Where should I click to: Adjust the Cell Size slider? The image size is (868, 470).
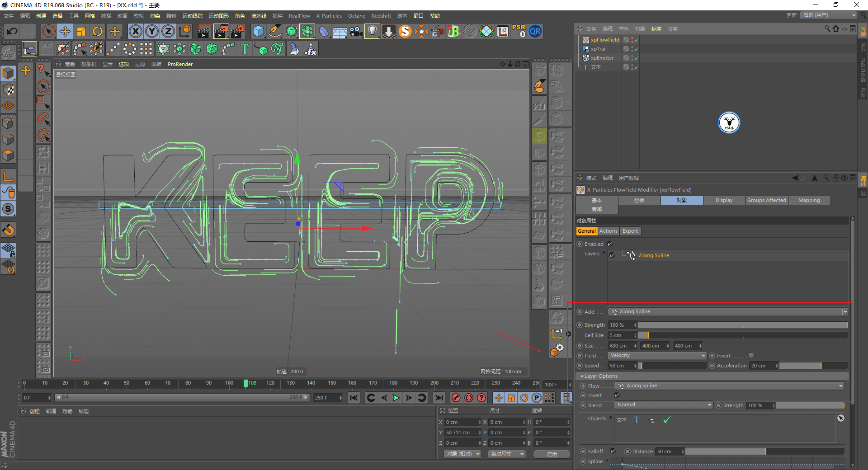(743, 335)
